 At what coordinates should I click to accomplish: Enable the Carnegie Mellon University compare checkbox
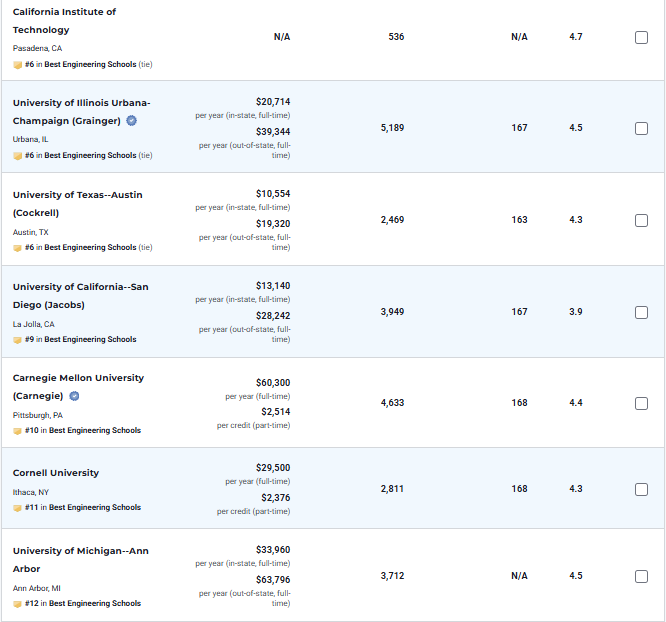click(x=641, y=403)
